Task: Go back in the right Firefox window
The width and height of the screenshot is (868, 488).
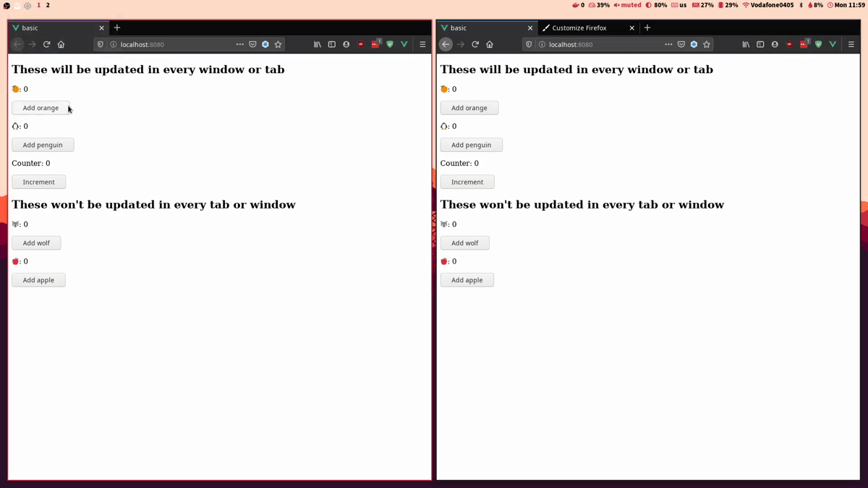Action: pos(446,44)
